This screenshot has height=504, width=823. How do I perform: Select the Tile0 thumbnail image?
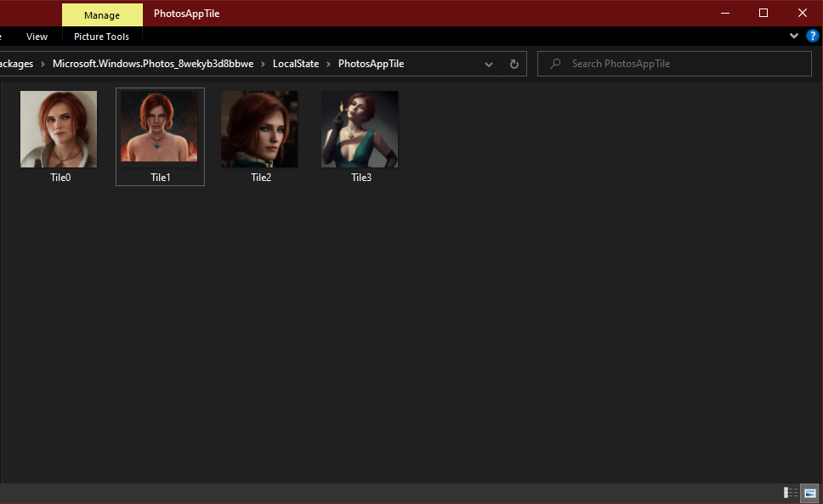(59, 129)
